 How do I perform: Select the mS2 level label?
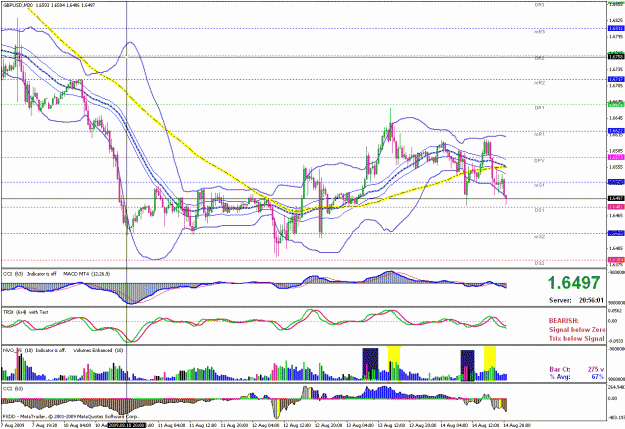(x=539, y=237)
